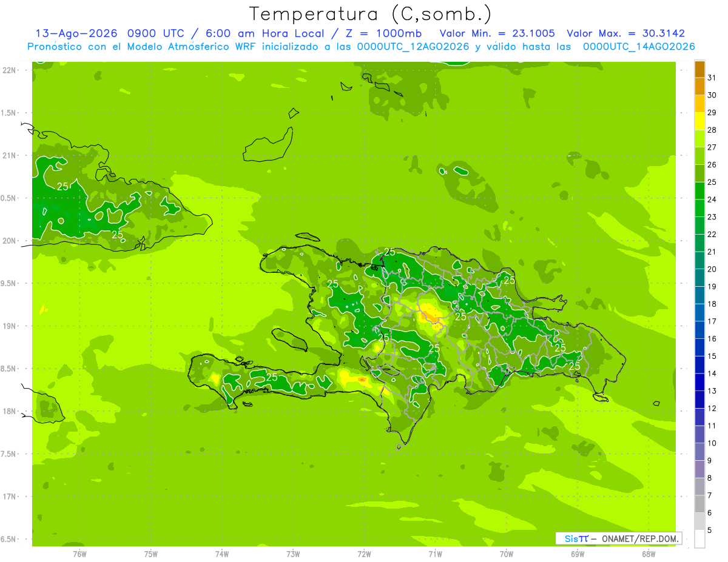
Task: Click the legend scale value '23'
Action: [x=712, y=217]
